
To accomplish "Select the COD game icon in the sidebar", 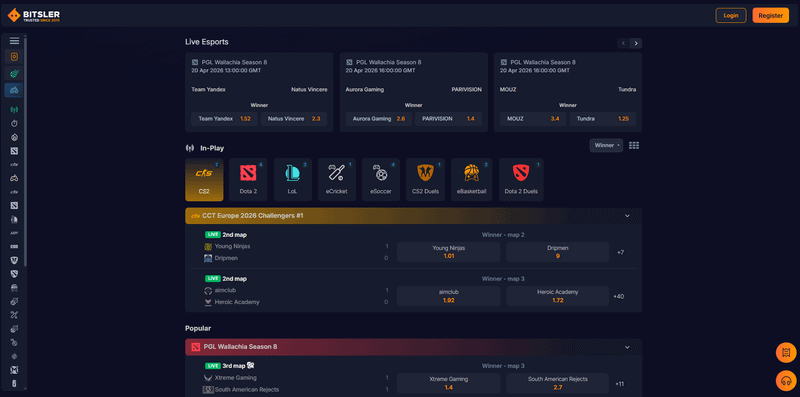I will (x=14, y=246).
